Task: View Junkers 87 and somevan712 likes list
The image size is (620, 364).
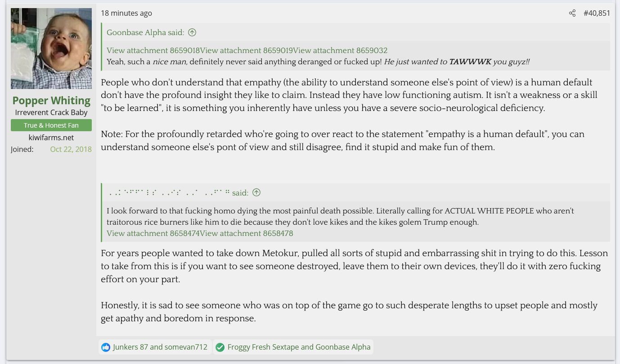Action: coord(160,347)
